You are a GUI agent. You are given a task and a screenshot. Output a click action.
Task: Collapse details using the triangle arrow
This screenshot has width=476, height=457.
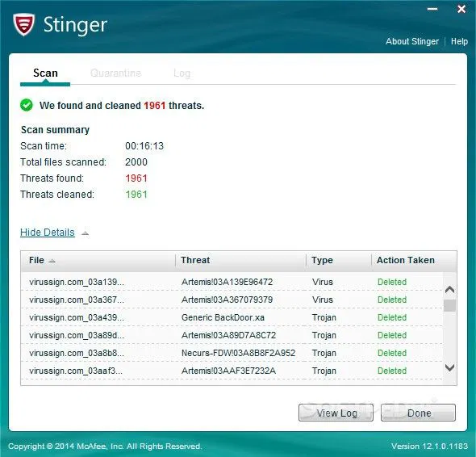pyautogui.click(x=85, y=233)
